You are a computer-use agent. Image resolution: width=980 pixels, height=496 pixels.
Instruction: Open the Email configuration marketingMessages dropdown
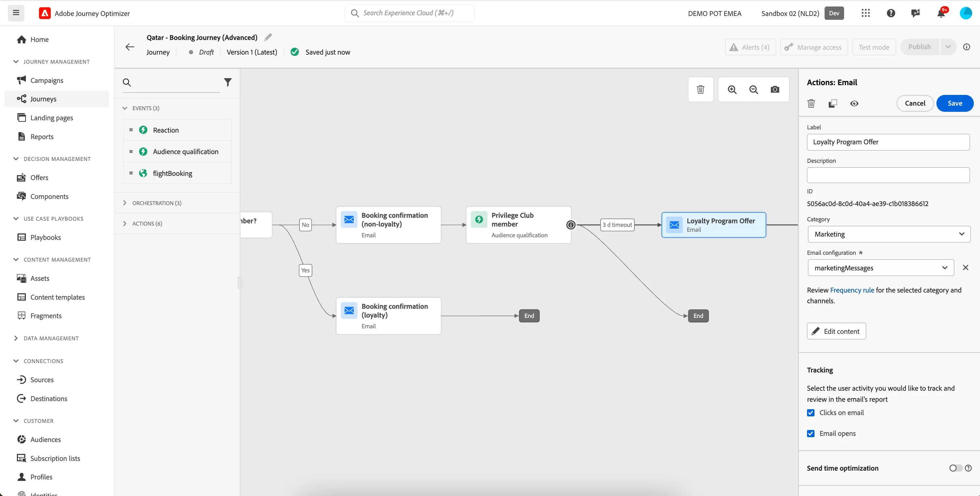coord(880,268)
